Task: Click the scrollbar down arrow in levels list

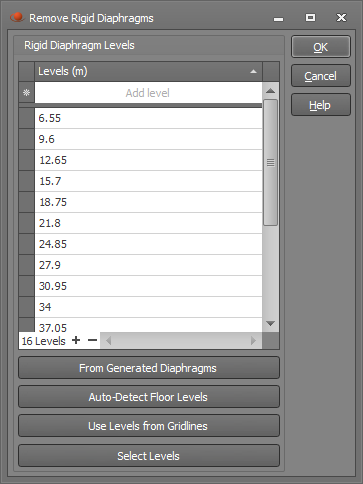Action: point(270,323)
